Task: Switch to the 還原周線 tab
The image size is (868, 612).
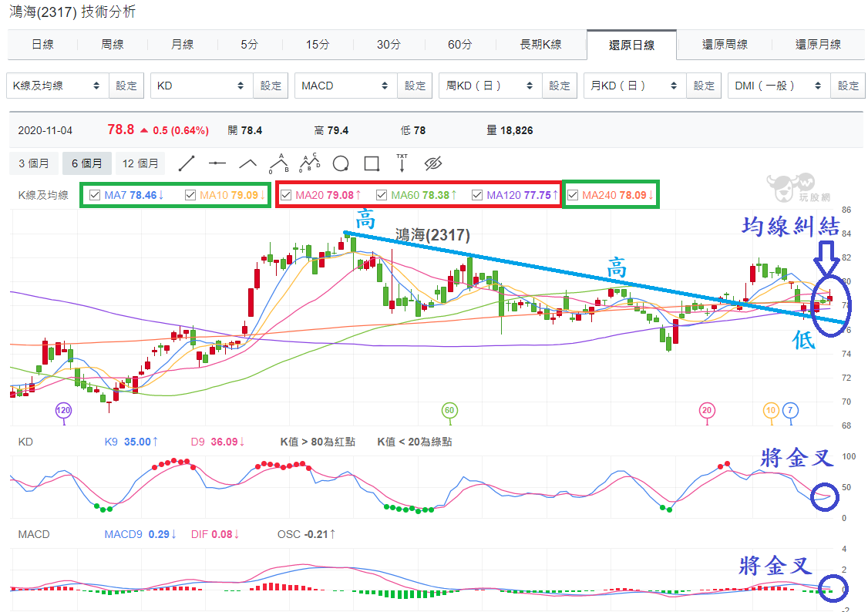Action: tap(725, 44)
